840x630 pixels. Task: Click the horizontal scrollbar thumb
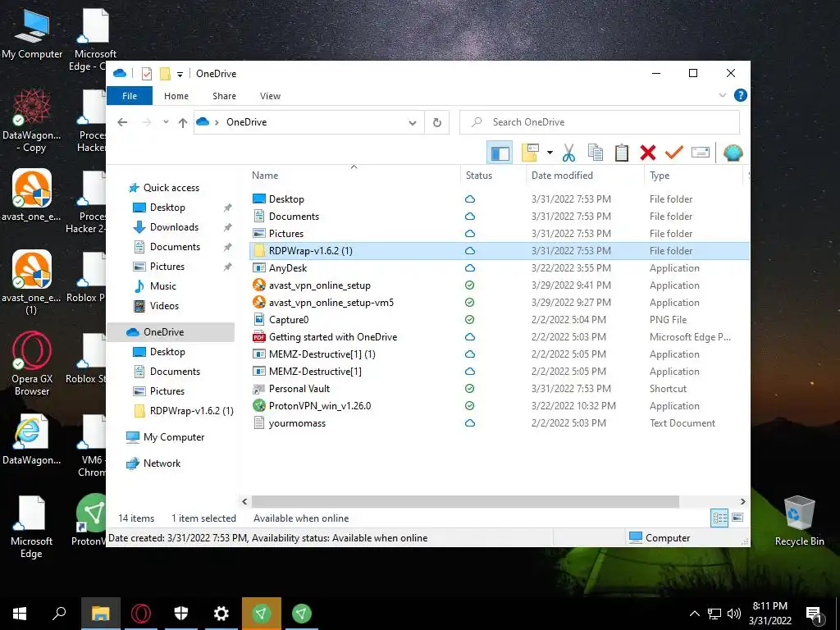tap(465, 501)
